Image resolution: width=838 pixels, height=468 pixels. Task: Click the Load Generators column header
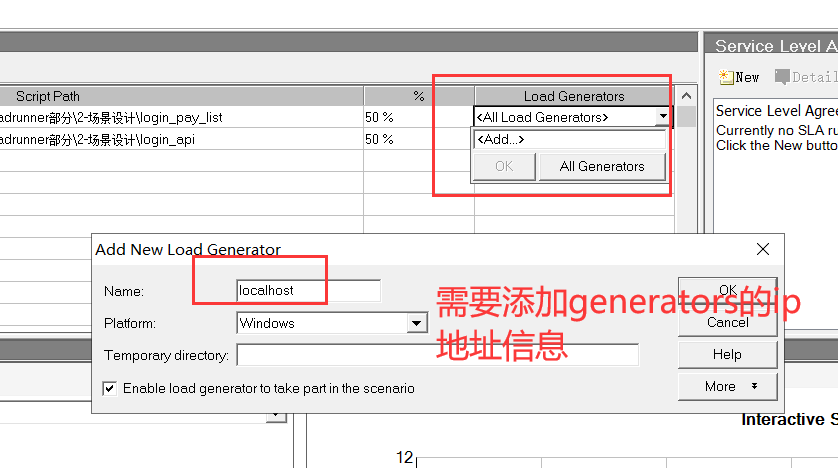pyautogui.click(x=574, y=96)
